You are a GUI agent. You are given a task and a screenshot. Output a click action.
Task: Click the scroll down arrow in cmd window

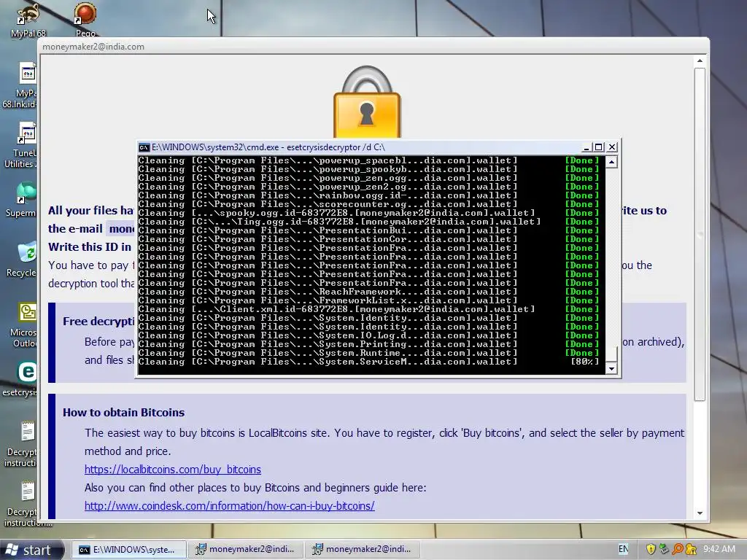[612, 368]
